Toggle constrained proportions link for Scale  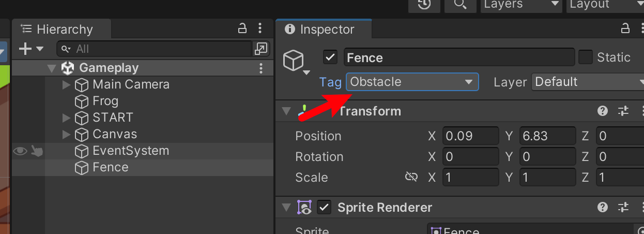tap(411, 178)
